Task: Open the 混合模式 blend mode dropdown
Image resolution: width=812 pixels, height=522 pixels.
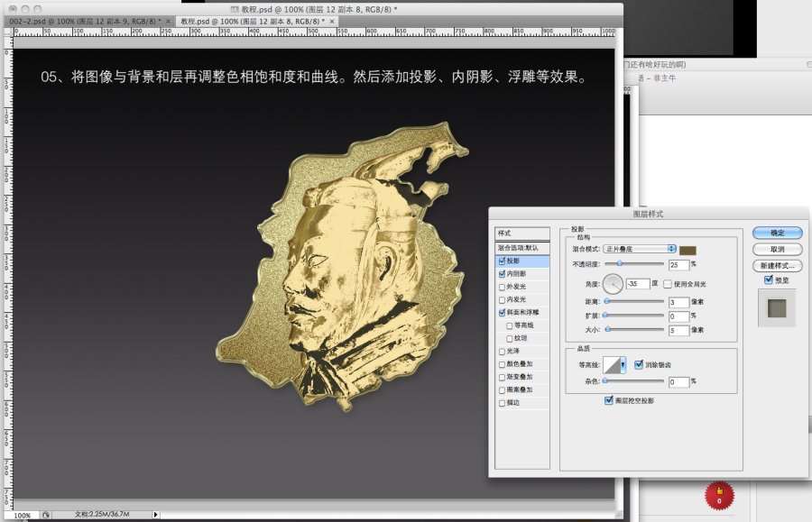Action: tap(640, 248)
